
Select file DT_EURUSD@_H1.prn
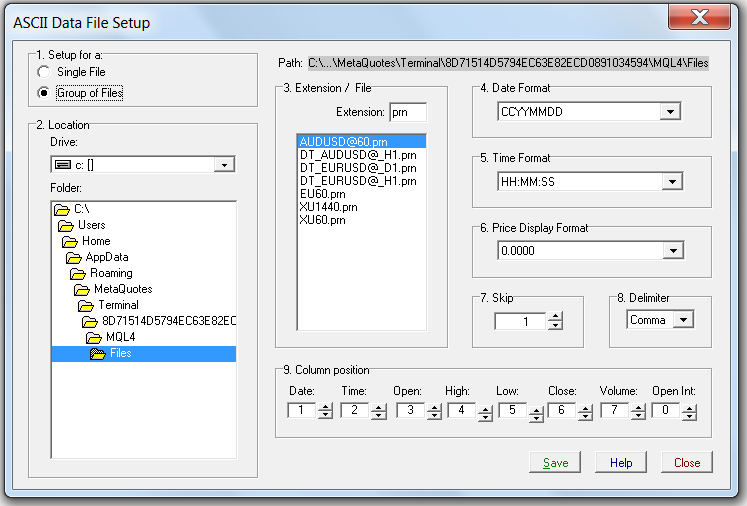(358, 181)
